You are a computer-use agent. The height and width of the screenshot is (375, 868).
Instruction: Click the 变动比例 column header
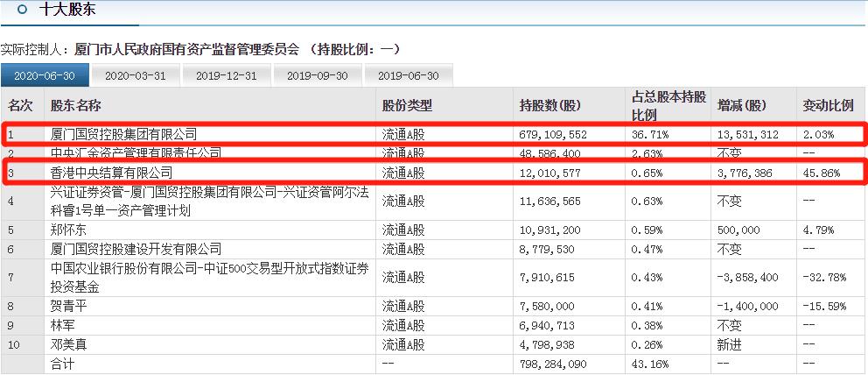pos(828,106)
